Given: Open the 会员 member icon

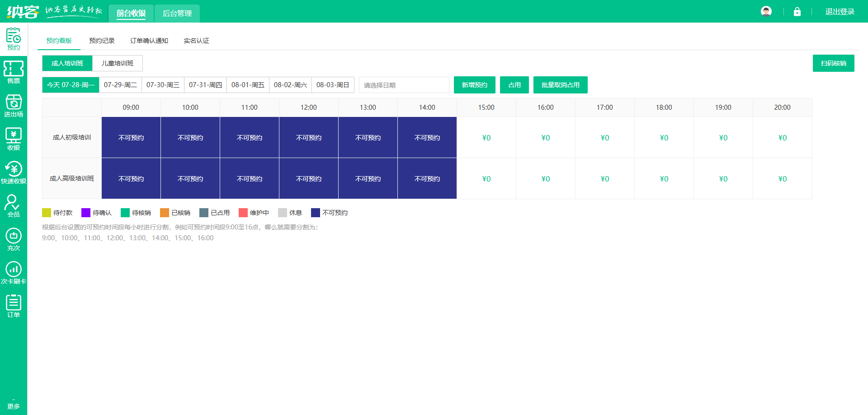Looking at the screenshot, I should [14, 206].
